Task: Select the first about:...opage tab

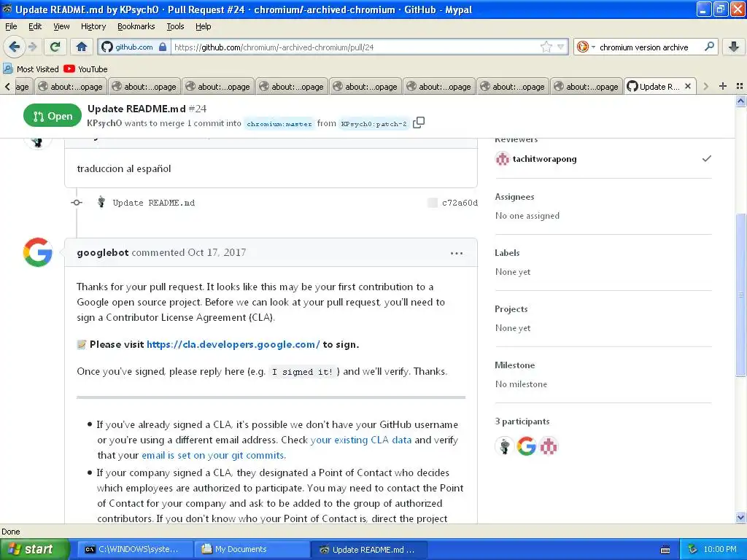Action: click(x=71, y=86)
